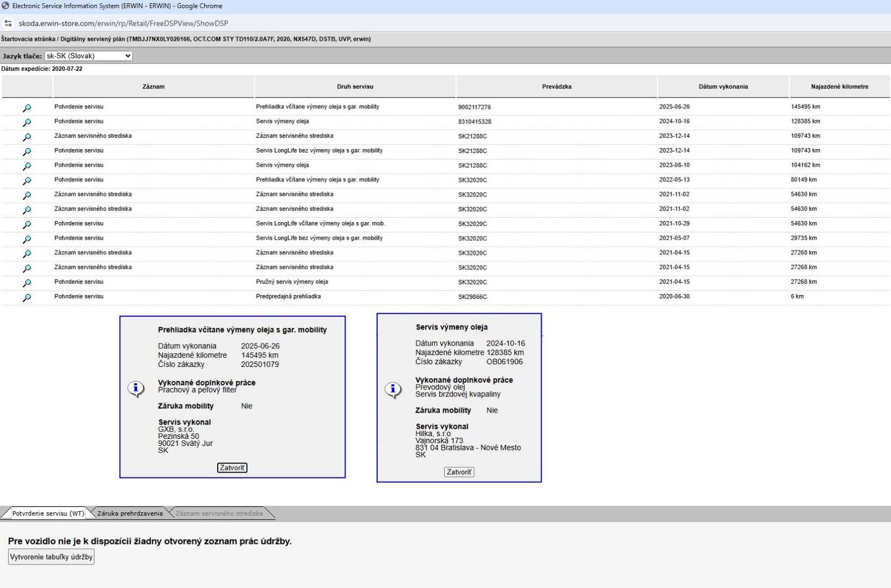This screenshot has height=588, width=891.
Task: Open details for Pružný servis výmeny oleja row
Action: coord(27,283)
